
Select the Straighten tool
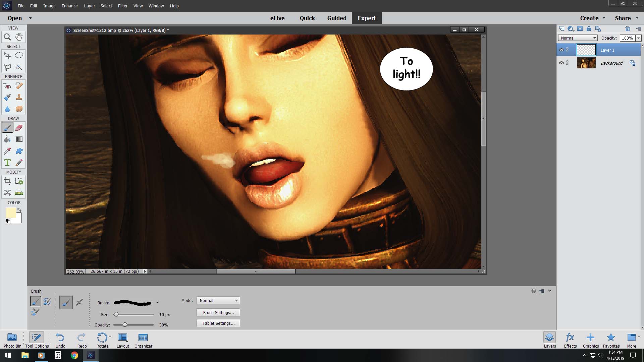(x=19, y=193)
